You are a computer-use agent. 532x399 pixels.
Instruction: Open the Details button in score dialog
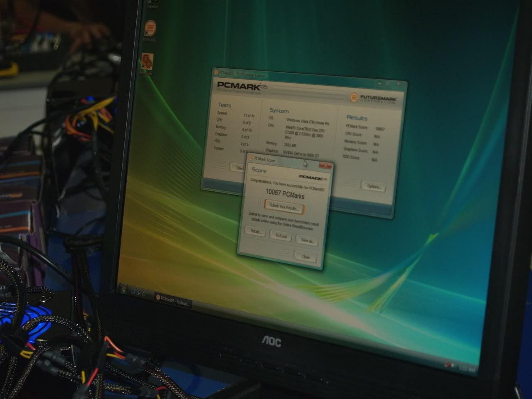point(255,232)
